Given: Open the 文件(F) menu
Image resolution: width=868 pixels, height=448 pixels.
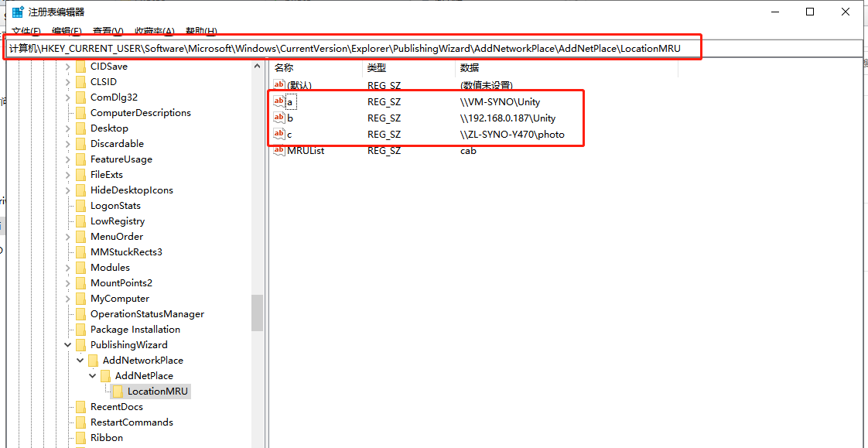Looking at the screenshot, I should click(x=26, y=31).
